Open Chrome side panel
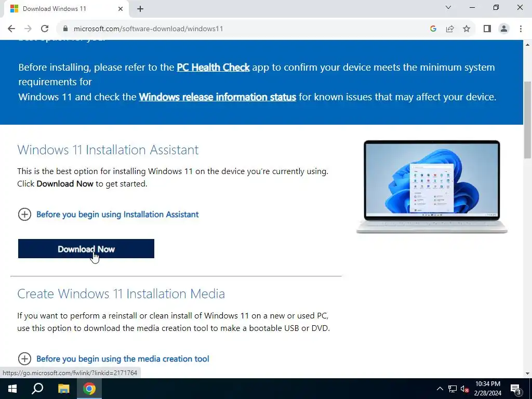Screen dimensions: 532x399 coord(487,29)
